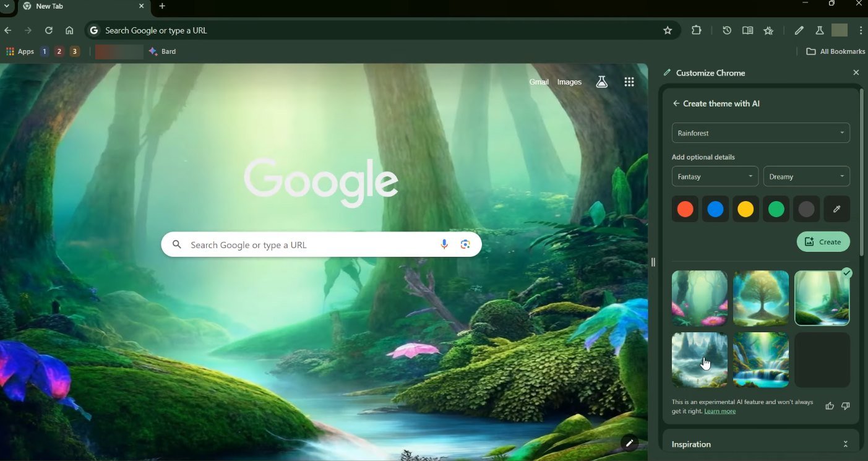Screen dimensions: 868x461
Task: Open the History clock icon in toolbar
Action: (x=727, y=30)
